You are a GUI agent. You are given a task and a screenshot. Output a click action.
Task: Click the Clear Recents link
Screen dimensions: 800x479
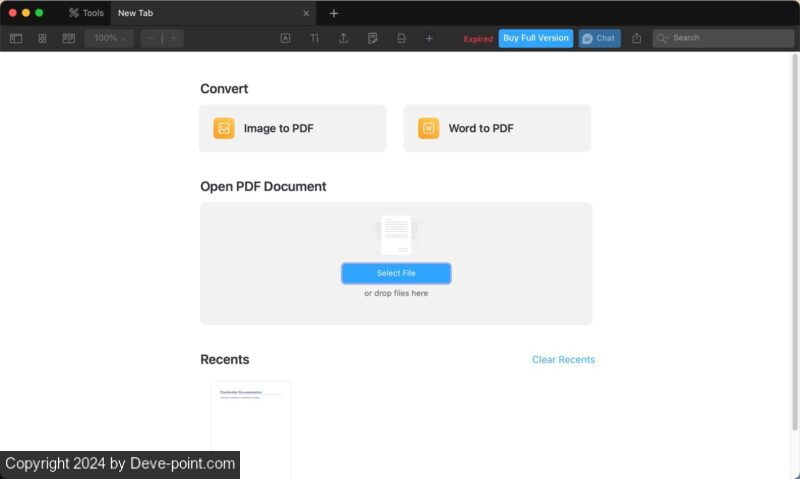click(563, 360)
